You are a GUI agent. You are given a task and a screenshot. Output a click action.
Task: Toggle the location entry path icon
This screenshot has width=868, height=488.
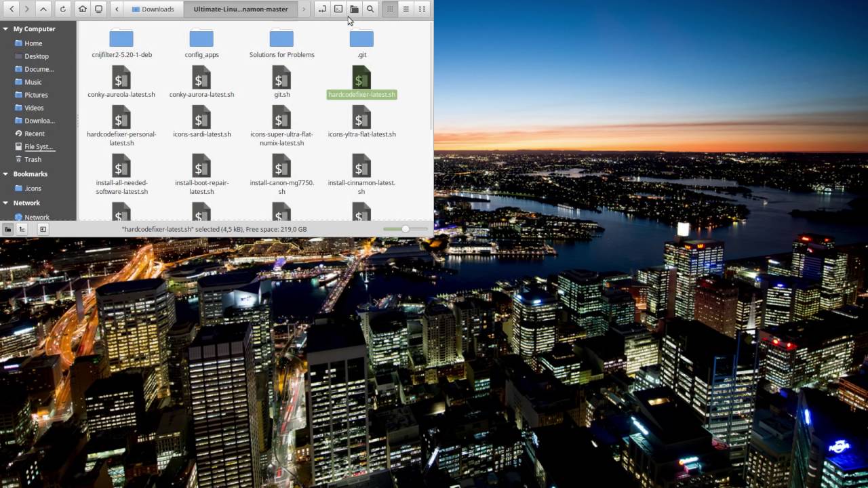tap(322, 9)
